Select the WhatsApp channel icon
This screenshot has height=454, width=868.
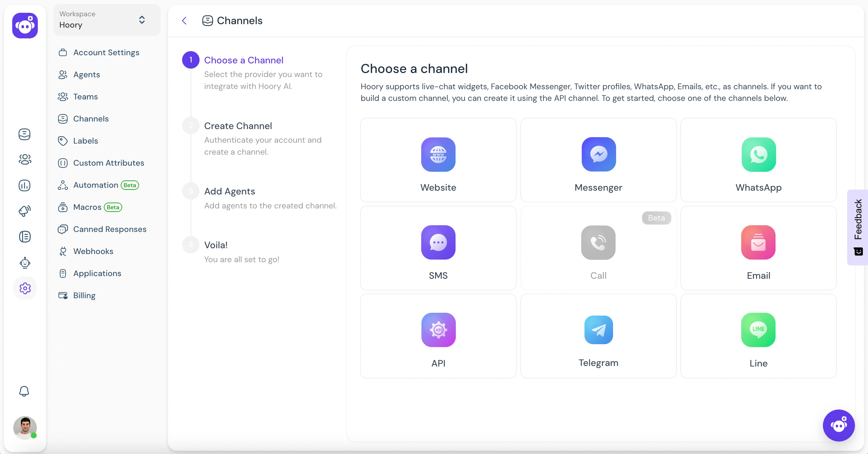click(x=758, y=154)
